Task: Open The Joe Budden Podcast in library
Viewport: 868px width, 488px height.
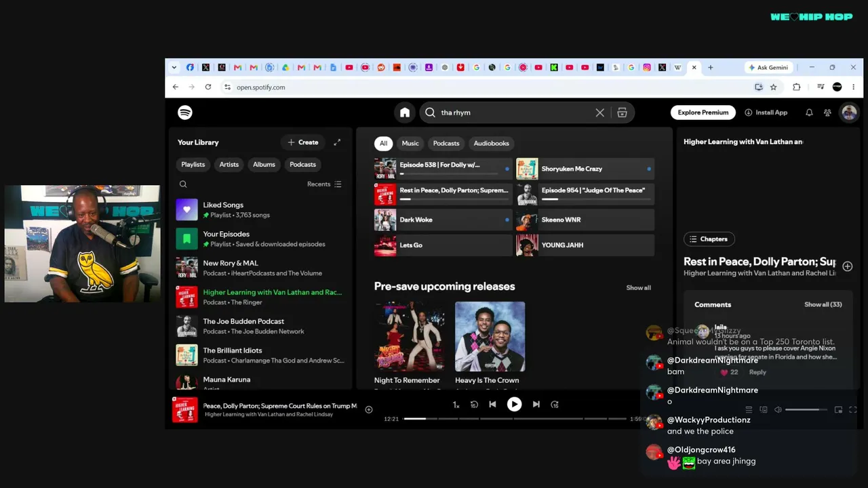Action: (261, 326)
